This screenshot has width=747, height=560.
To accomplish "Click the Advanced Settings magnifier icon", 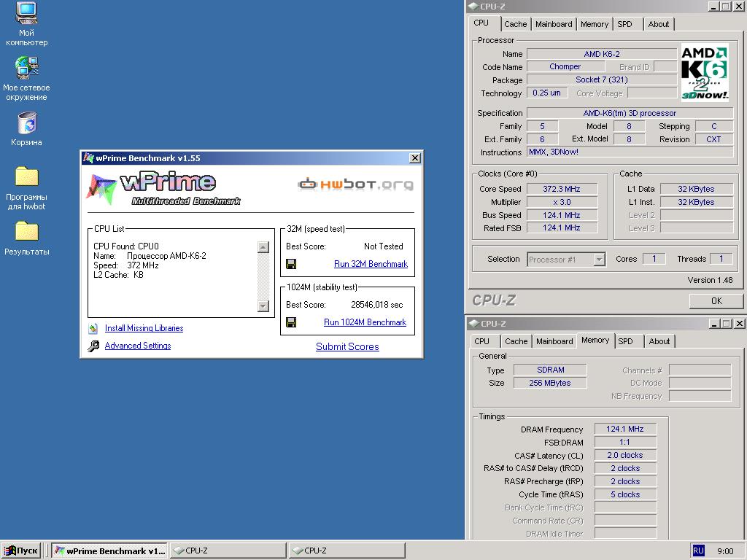I will (x=93, y=346).
